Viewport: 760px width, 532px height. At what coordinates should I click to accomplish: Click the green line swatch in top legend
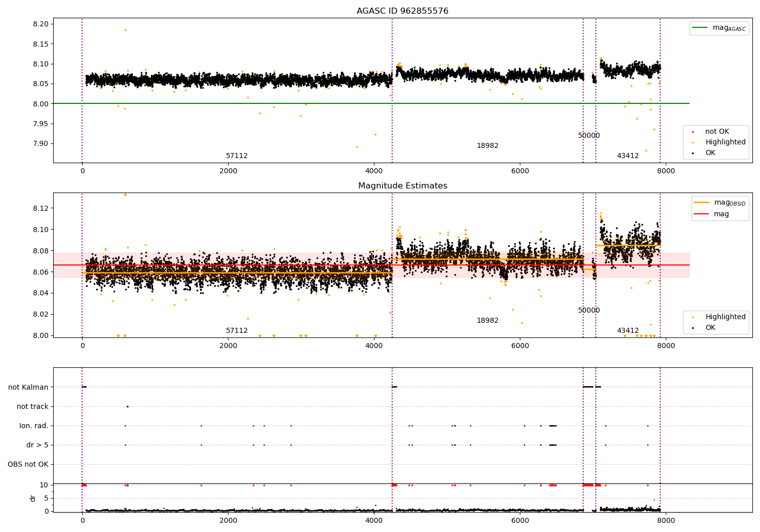(700, 28)
